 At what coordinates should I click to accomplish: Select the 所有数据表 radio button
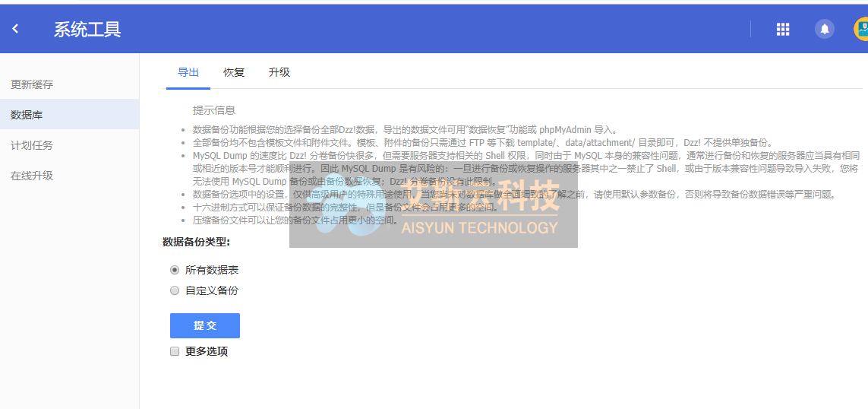[175, 270]
